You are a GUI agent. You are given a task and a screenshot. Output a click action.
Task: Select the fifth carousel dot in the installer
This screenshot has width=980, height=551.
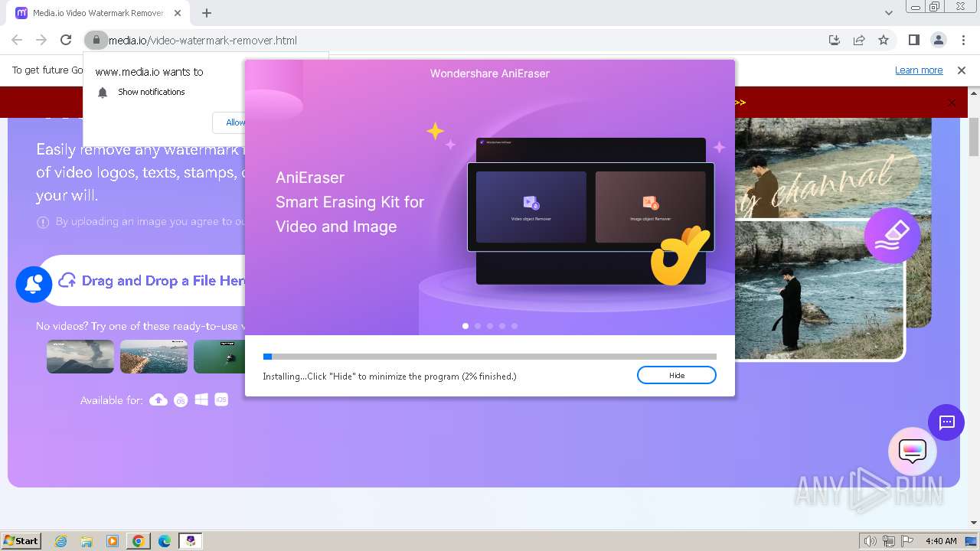(x=514, y=326)
